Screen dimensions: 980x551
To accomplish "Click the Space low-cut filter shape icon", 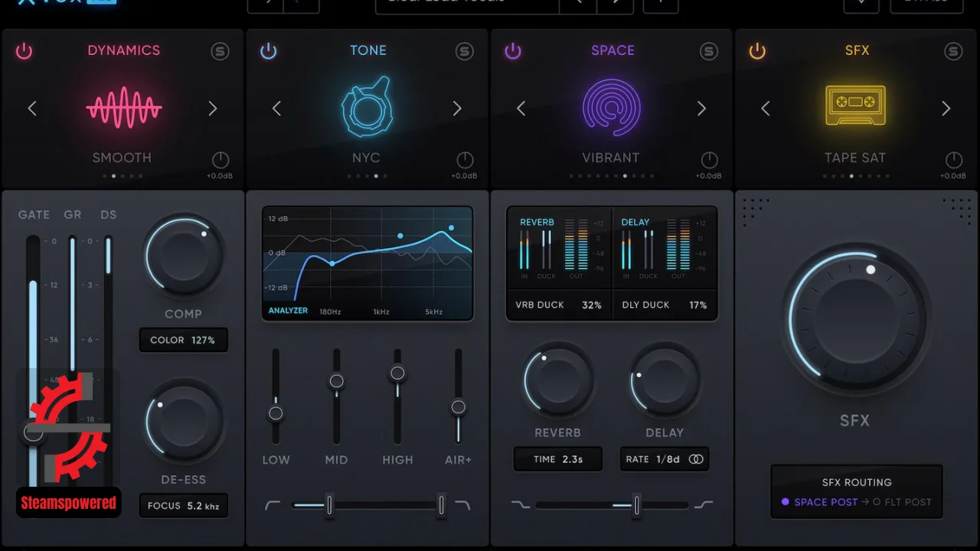I will point(520,505).
